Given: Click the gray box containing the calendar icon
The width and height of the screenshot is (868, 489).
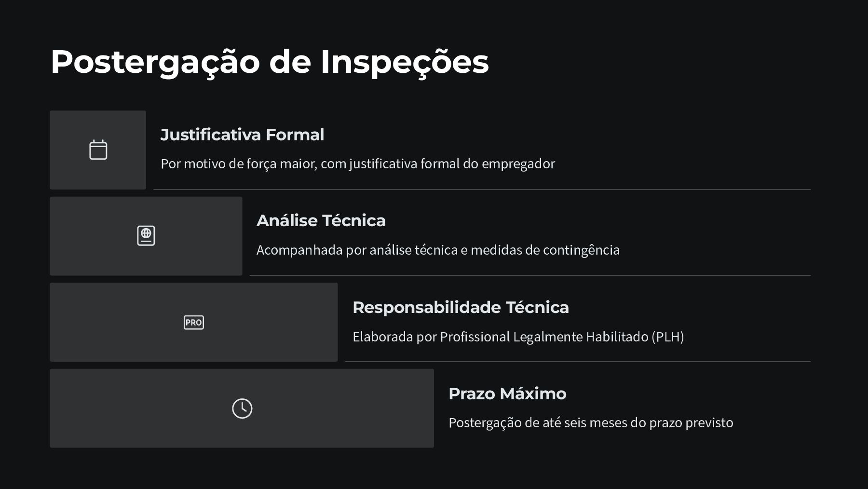Looking at the screenshot, I should click(x=98, y=150).
